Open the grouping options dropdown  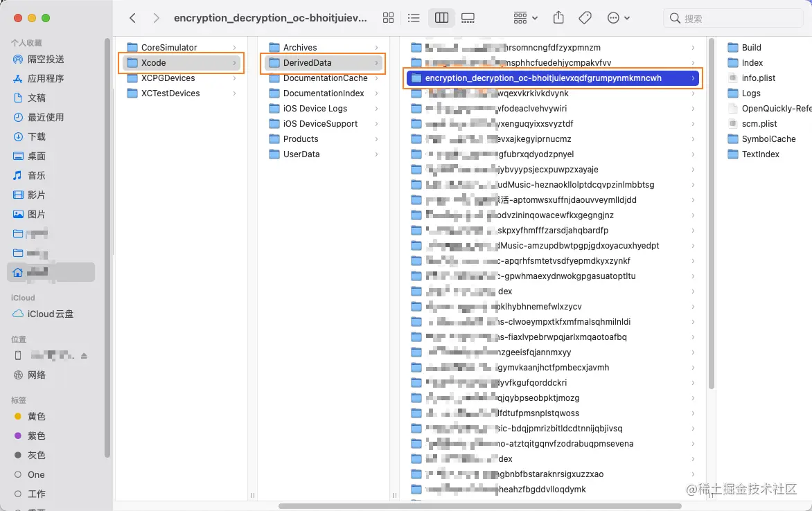click(523, 18)
